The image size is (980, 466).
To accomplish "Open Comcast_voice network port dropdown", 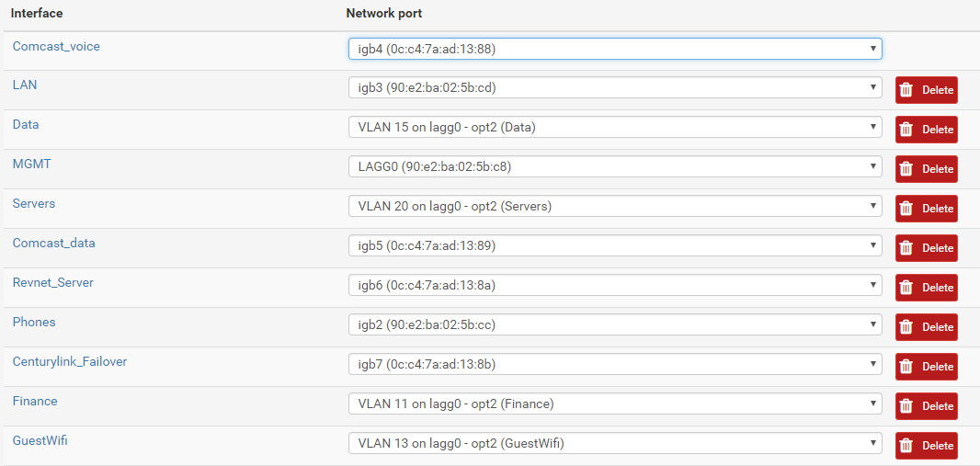I will [615, 49].
